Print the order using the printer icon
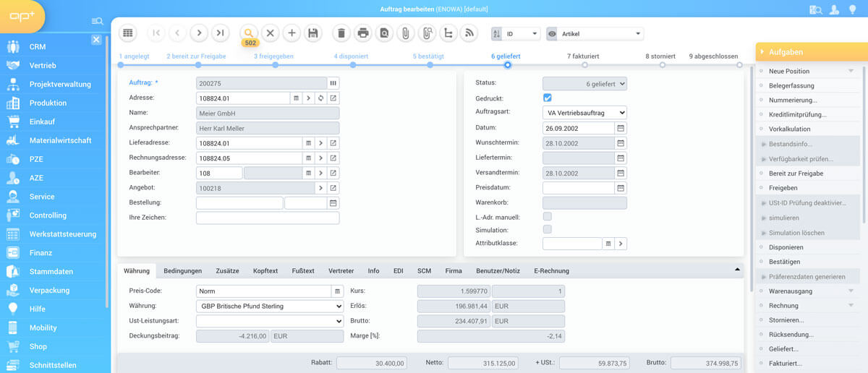Viewport: 868px width, 373px height. (x=363, y=33)
